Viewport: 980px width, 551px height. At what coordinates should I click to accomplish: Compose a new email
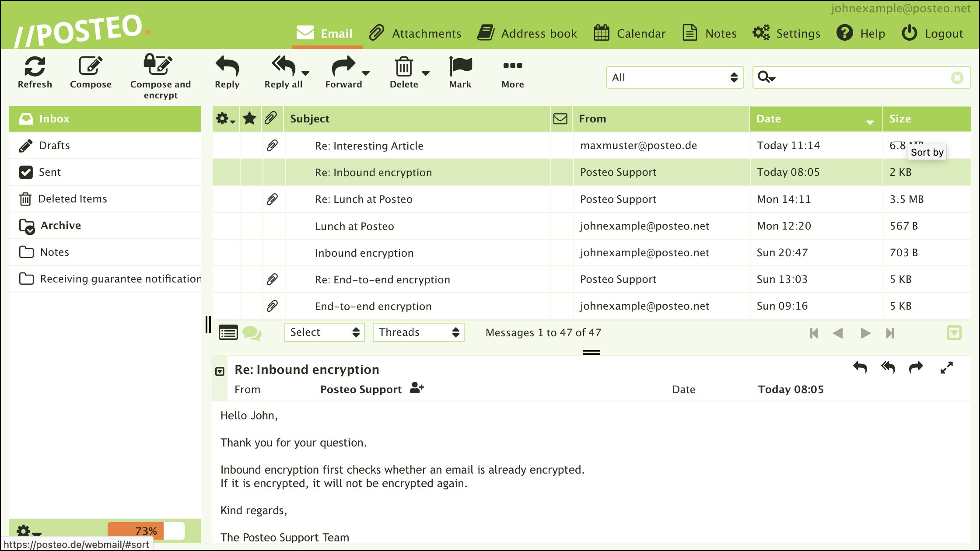click(x=91, y=73)
